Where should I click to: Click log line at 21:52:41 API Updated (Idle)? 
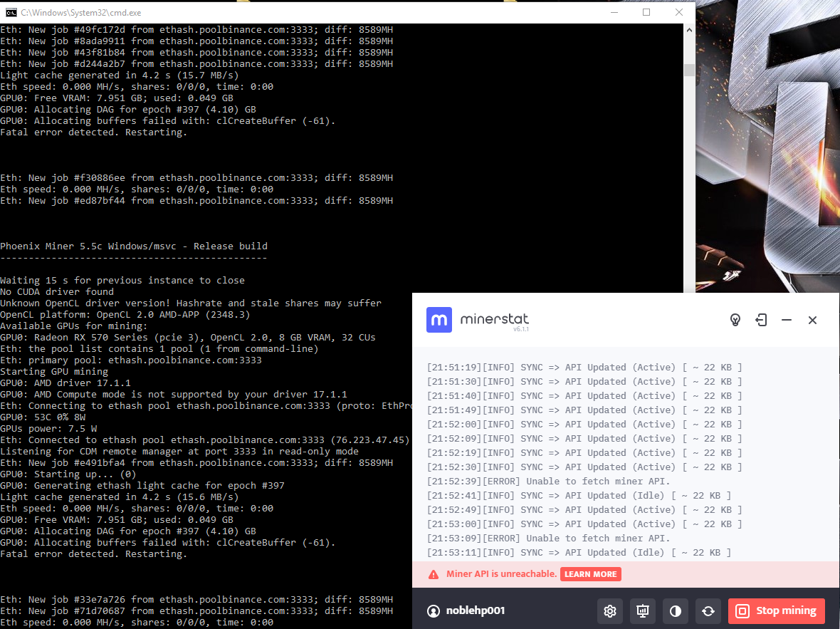click(x=579, y=496)
